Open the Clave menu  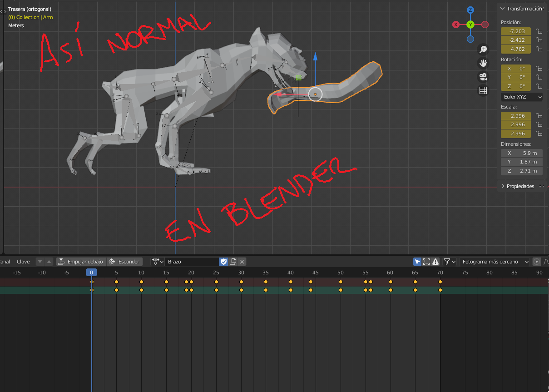click(x=23, y=262)
